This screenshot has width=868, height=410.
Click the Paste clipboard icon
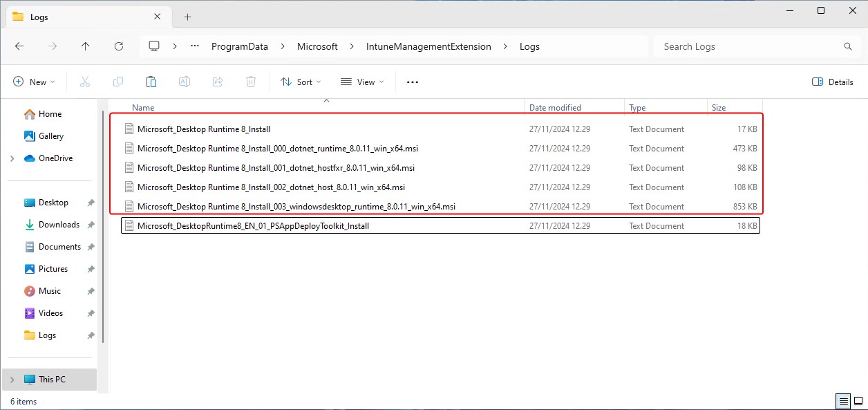151,82
